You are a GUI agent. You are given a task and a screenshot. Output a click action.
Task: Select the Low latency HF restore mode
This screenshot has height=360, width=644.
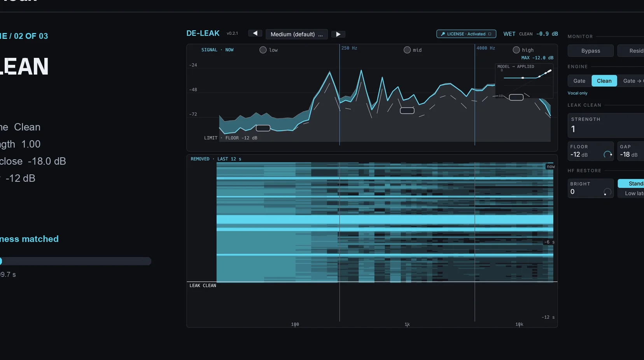click(631, 193)
